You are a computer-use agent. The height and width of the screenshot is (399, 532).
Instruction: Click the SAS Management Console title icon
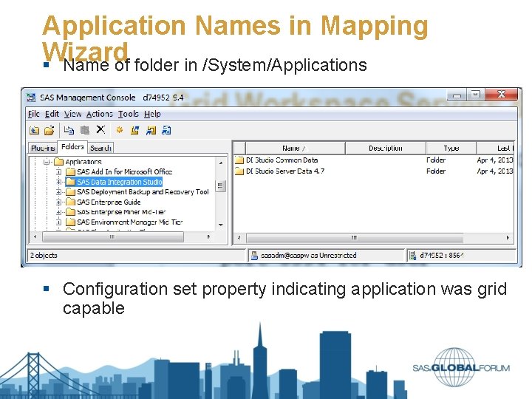(x=31, y=98)
